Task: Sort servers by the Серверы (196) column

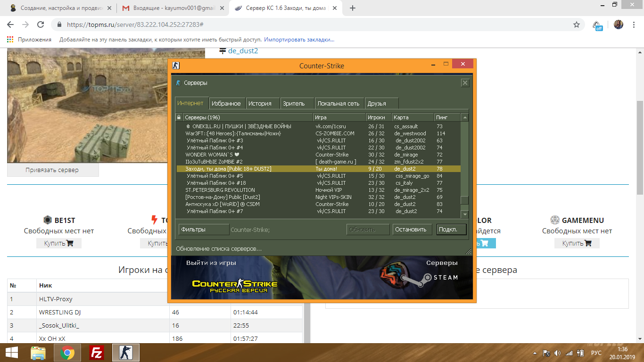Action: (248, 117)
